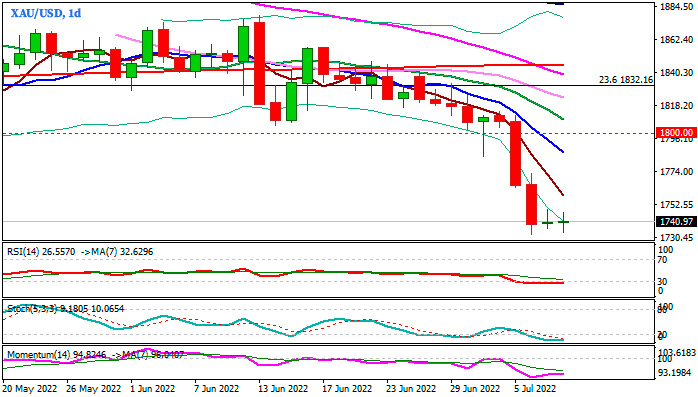
Task: Select the Momentum 93.1984 scale value
Action: tap(676, 372)
